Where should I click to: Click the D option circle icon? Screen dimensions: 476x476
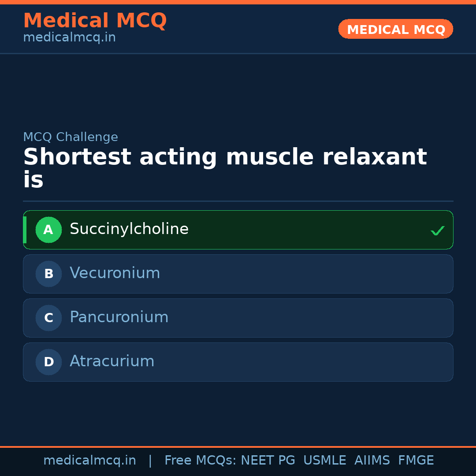[48, 362]
